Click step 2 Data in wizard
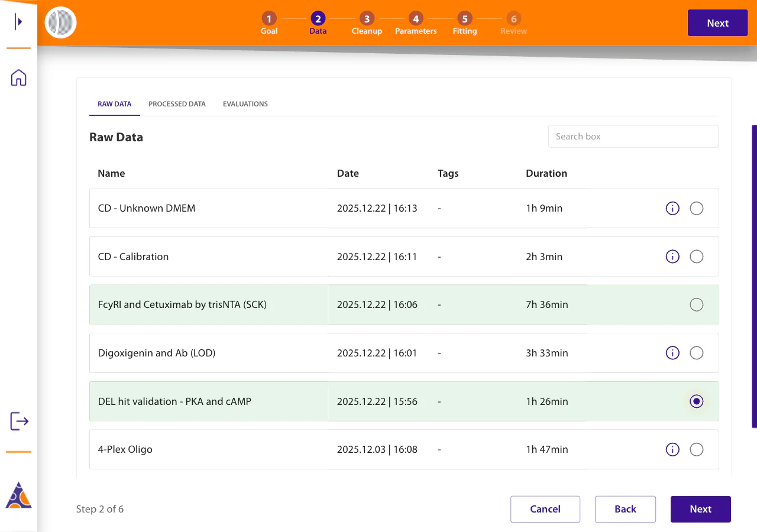 (x=318, y=23)
